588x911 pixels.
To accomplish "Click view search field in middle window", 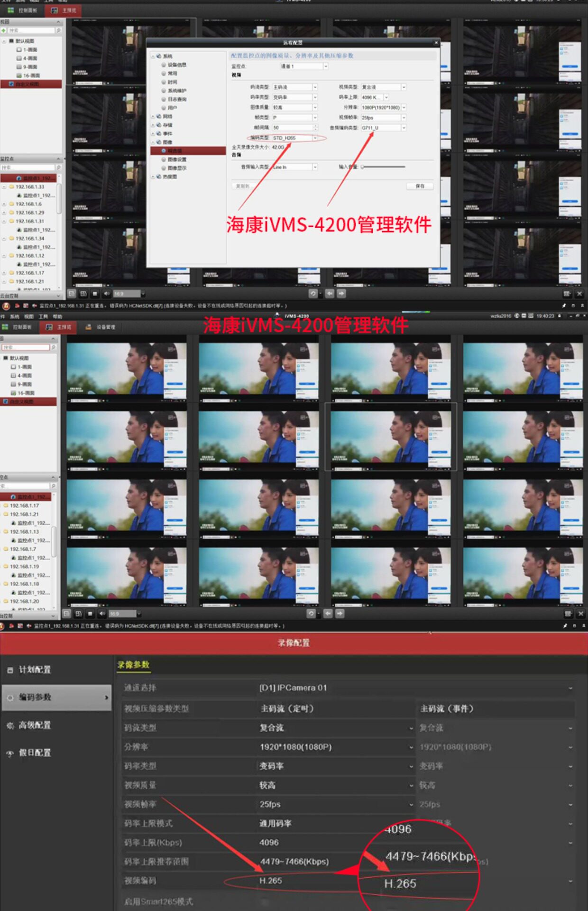I will coord(26,347).
